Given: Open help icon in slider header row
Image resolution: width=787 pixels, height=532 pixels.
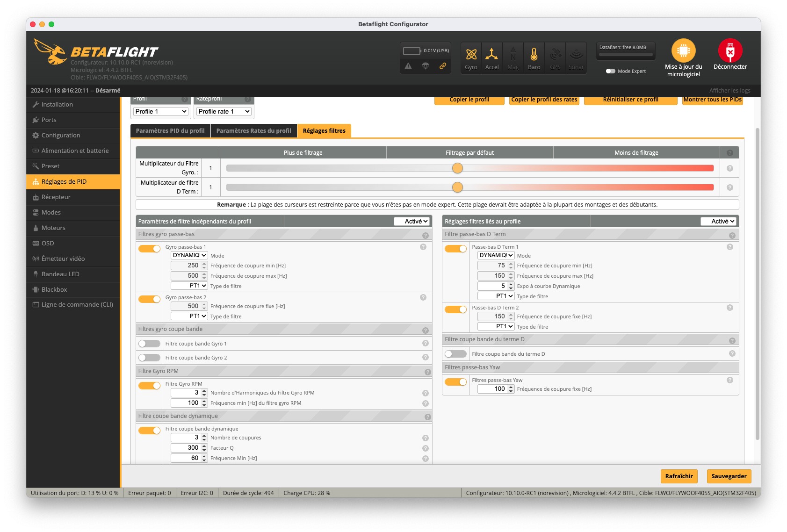Looking at the screenshot, I should 729,153.
